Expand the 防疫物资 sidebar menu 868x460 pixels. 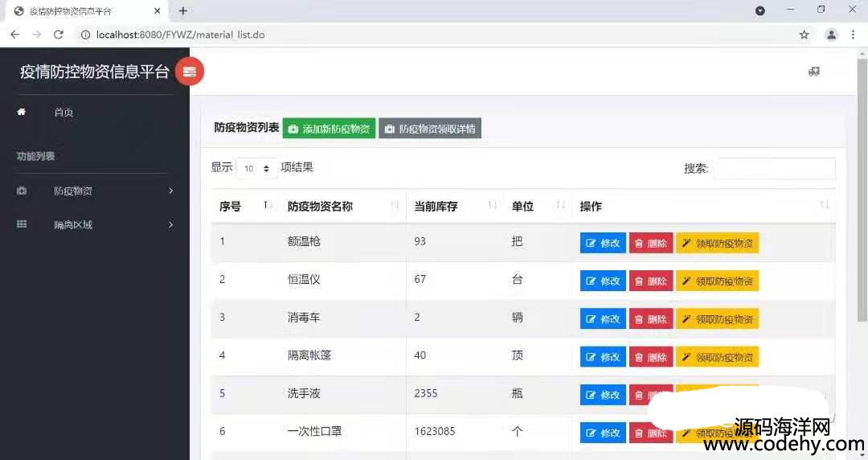point(95,191)
